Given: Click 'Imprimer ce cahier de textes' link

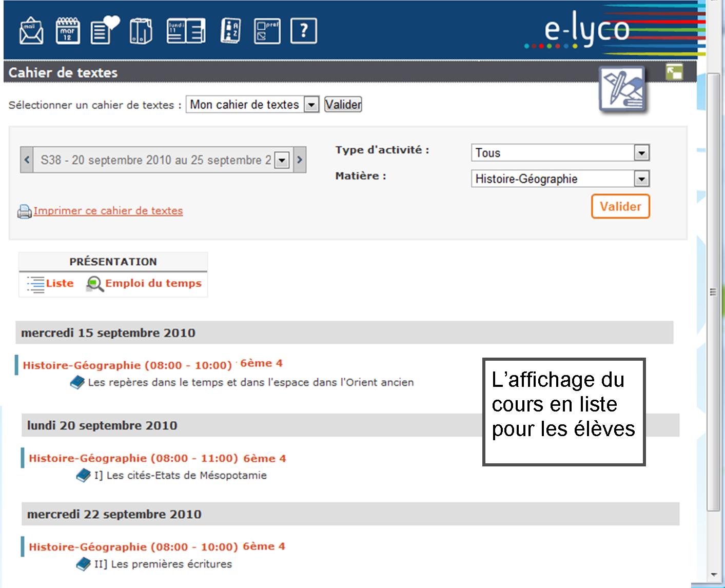Looking at the screenshot, I should click(108, 211).
